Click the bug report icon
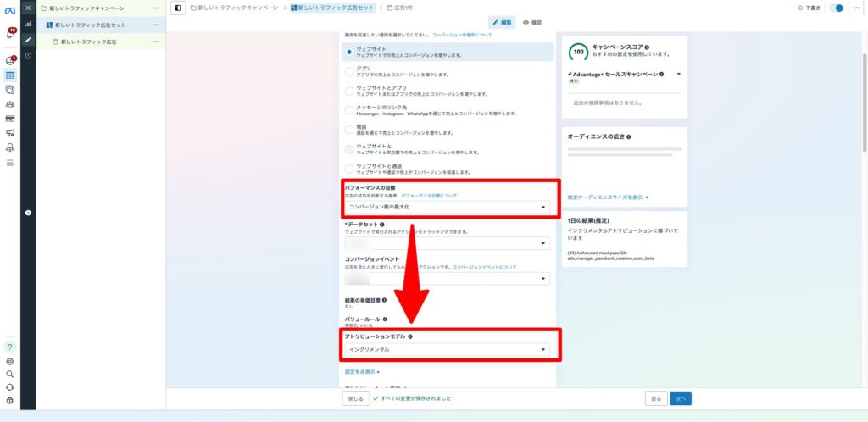The height and width of the screenshot is (422, 868). click(x=10, y=400)
